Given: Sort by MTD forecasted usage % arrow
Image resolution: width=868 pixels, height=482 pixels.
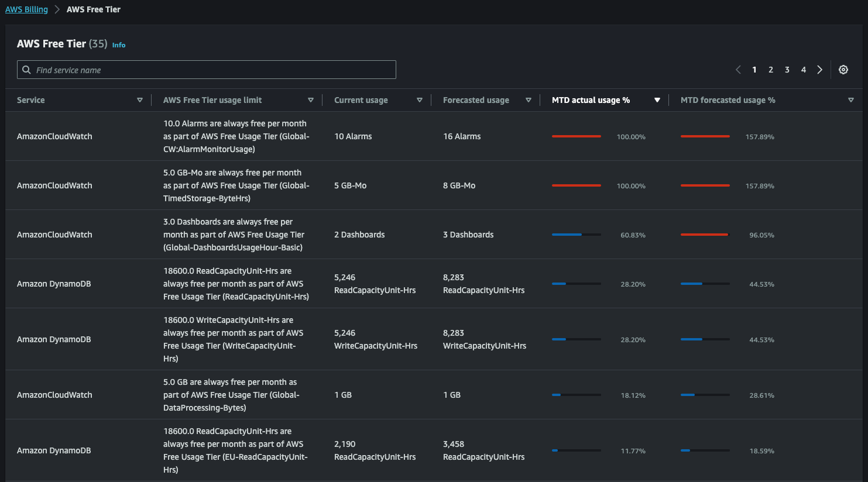Looking at the screenshot, I should point(851,100).
